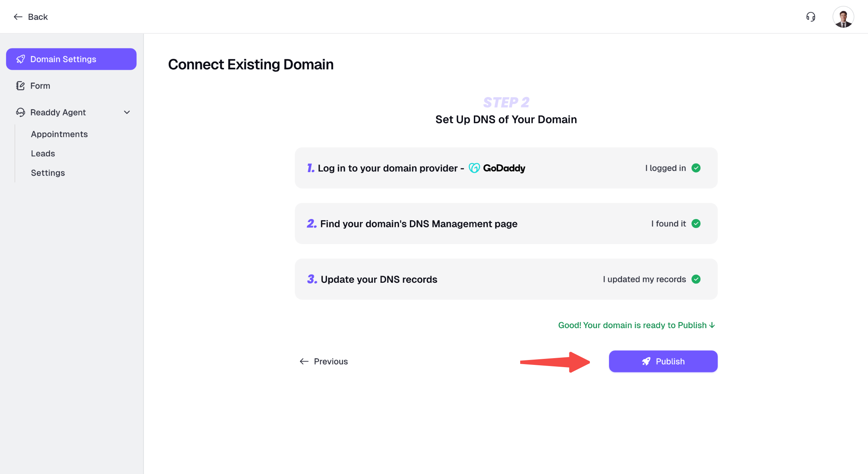Viewport: 868px width, 474px height.
Task: Click the GoDaddy logo
Action: [x=497, y=168]
